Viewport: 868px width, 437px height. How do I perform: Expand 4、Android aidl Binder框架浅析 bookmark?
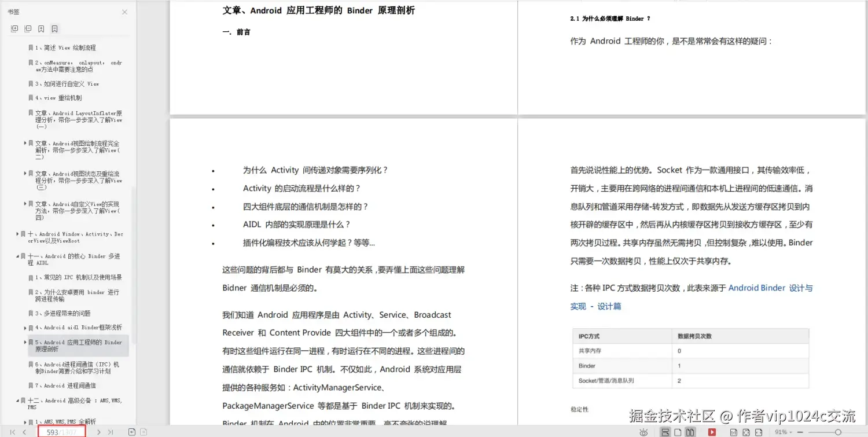point(25,327)
